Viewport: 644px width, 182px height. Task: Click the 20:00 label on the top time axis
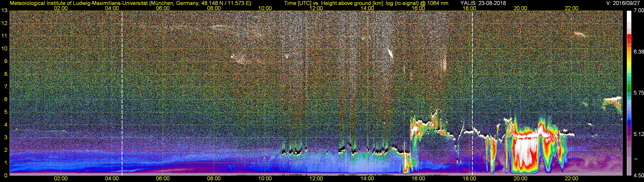tap(521, 8)
